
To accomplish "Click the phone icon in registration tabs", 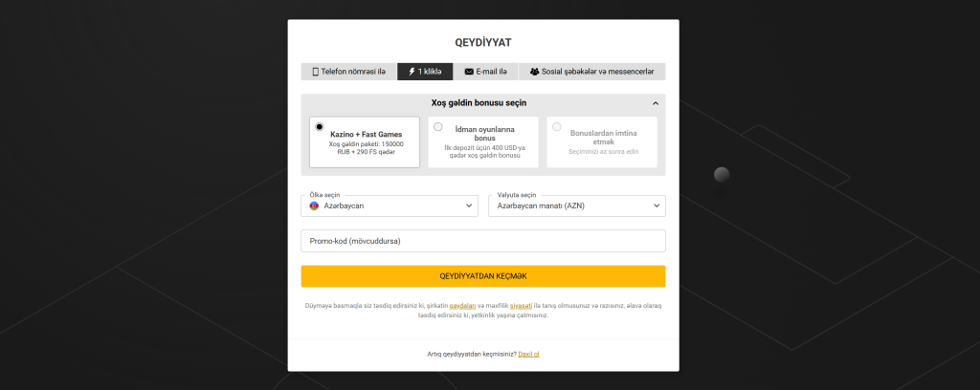I will point(315,72).
